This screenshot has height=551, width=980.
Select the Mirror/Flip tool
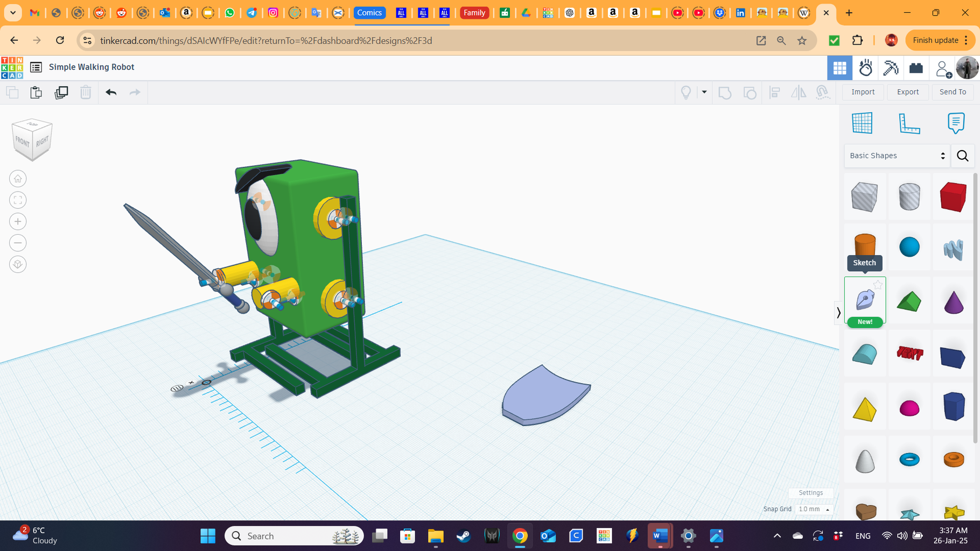tap(799, 92)
